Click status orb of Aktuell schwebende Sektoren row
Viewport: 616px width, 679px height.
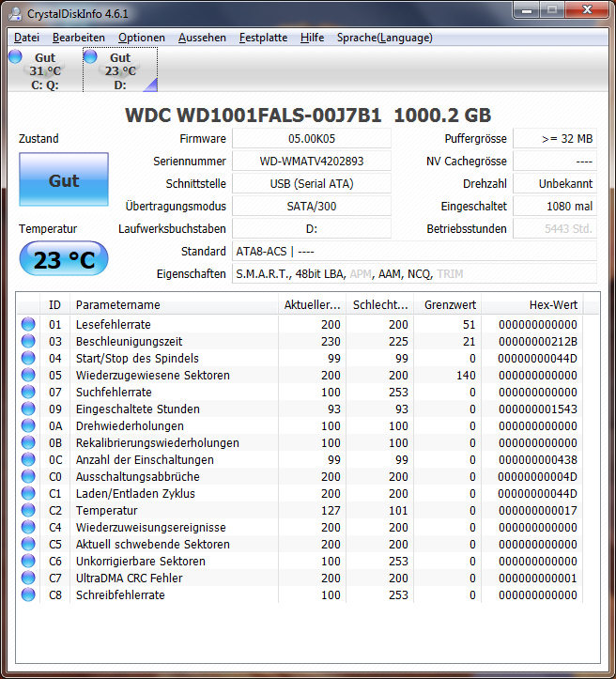pyautogui.click(x=28, y=544)
